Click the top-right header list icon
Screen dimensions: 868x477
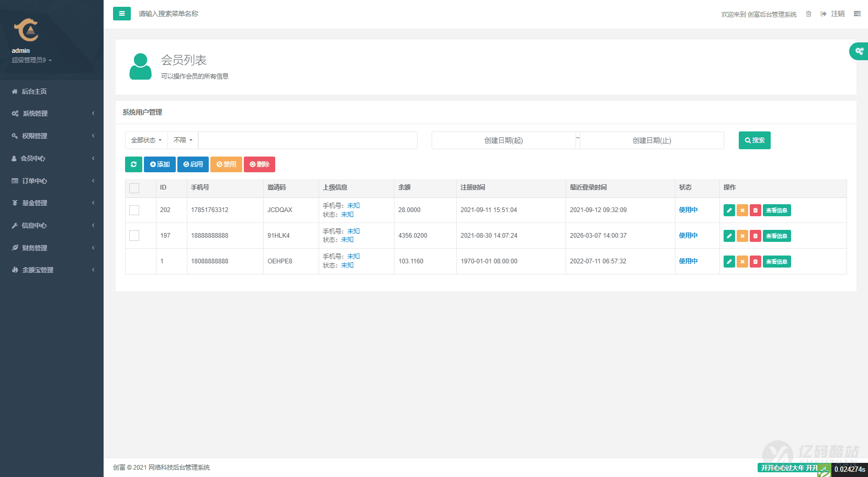(x=857, y=14)
